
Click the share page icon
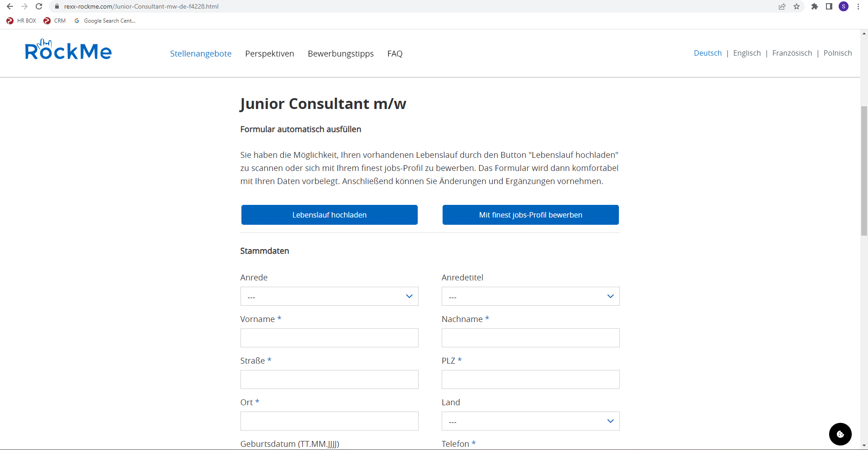coord(782,6)
